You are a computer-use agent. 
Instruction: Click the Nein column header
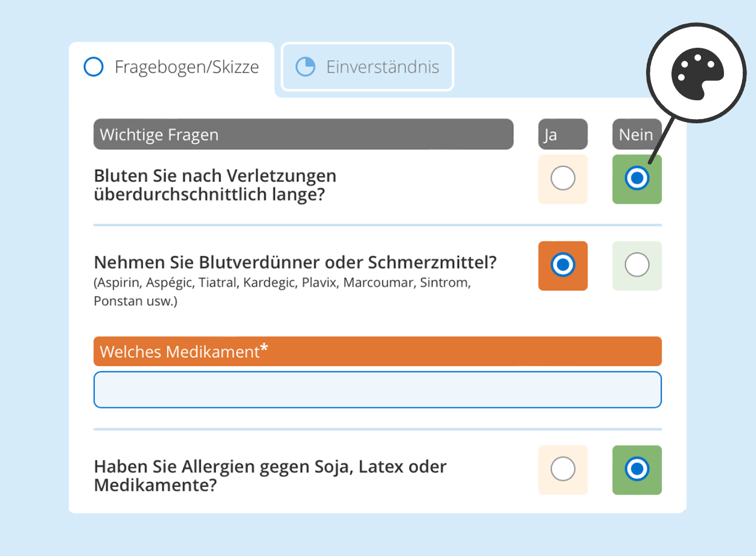(636, 134)
